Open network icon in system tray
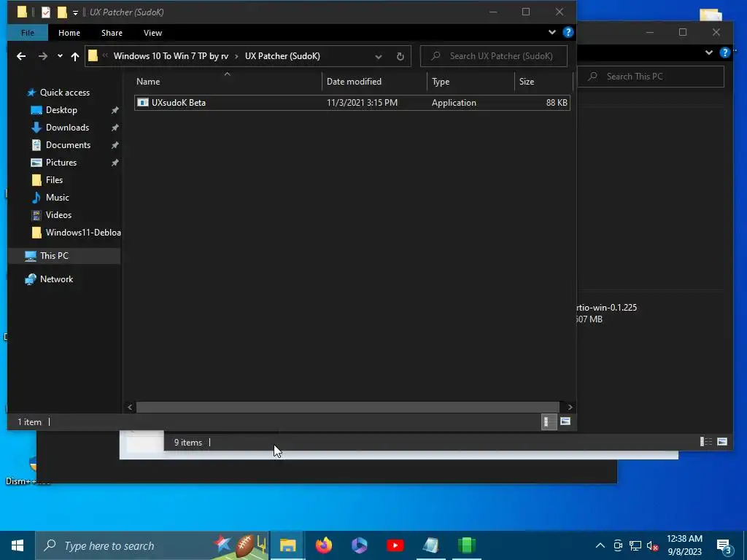Viewport: 747px width, 560px height. pyautogui.click(x=635, y=545)
